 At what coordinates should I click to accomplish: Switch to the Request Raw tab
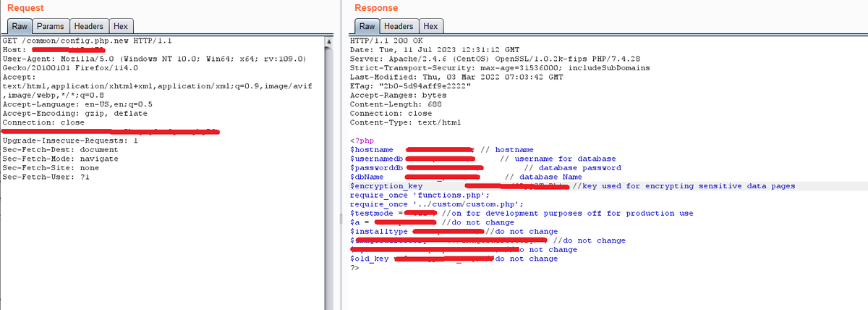click(18, 26)
